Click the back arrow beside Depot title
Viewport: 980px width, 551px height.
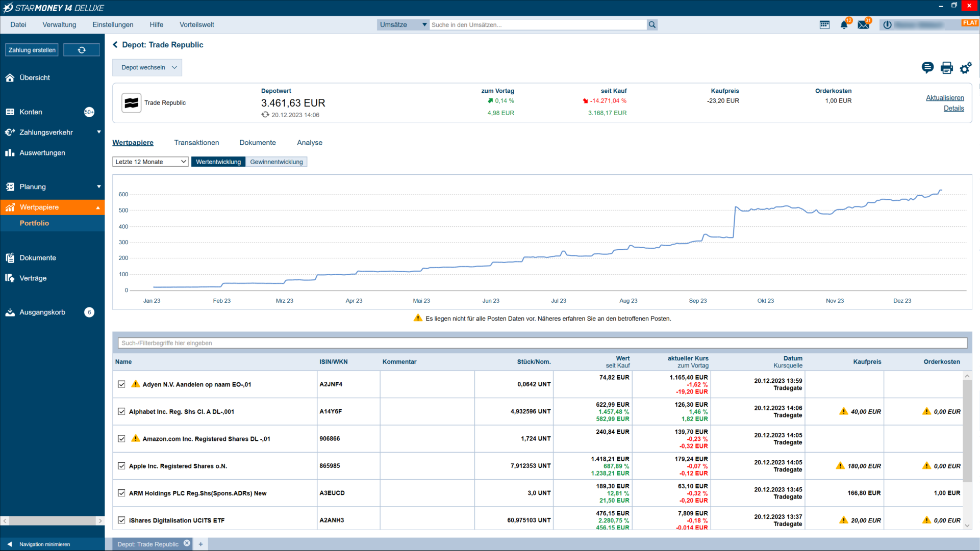(x=115, y=45)
